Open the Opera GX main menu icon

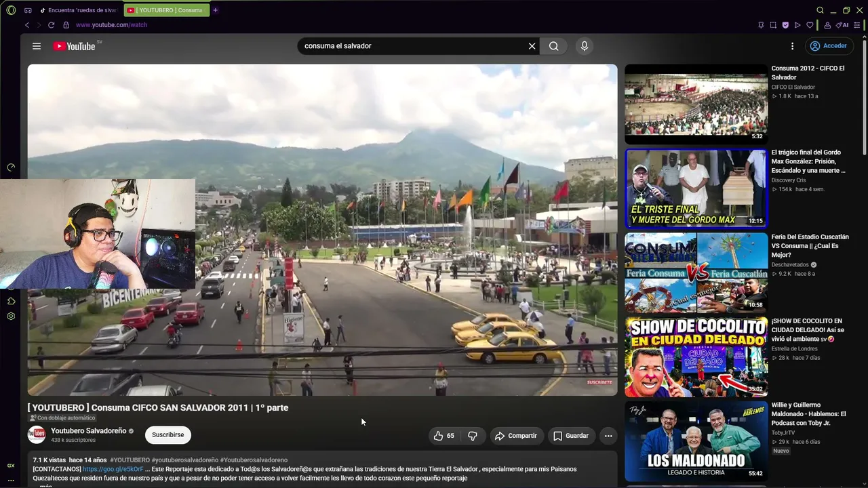coord(11,10)
